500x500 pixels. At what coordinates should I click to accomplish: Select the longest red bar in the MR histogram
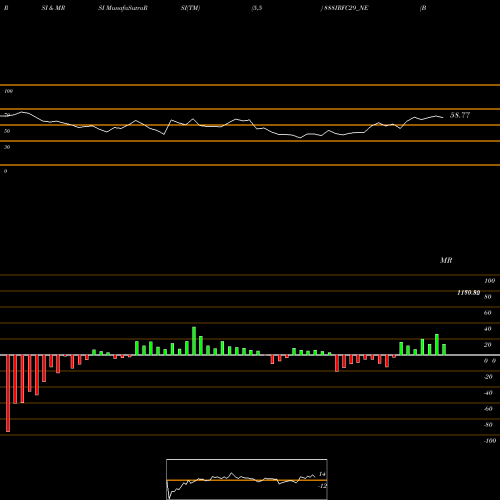point(8,393)
